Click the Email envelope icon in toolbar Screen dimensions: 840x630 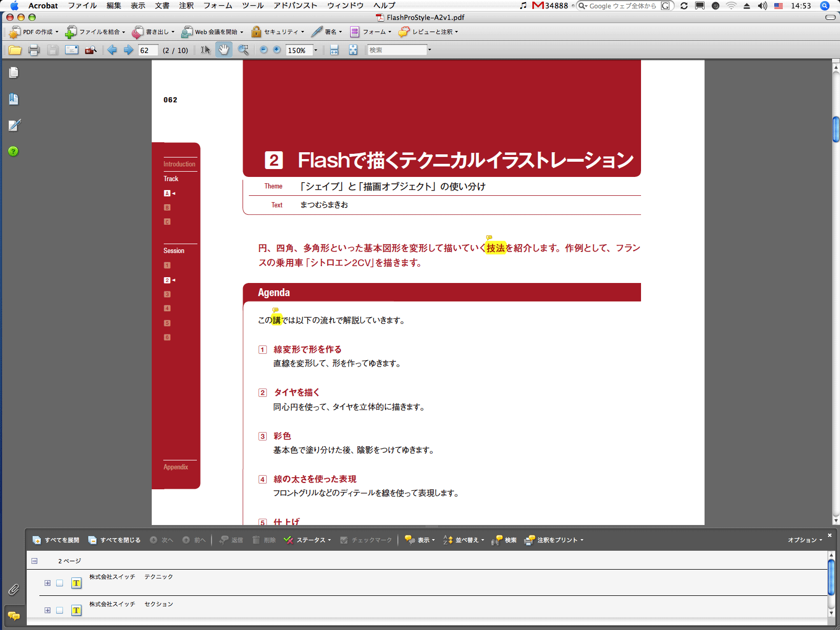[71, 50]
